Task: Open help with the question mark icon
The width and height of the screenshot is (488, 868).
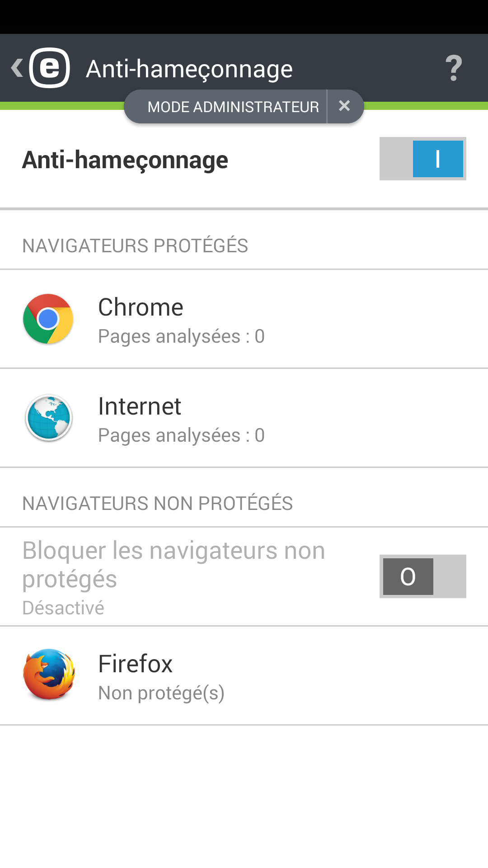Action: point(454,68)
